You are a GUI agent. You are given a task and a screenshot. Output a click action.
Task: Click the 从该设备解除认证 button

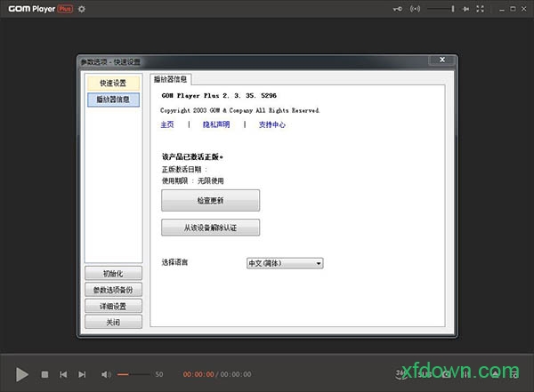pos(210,228)
